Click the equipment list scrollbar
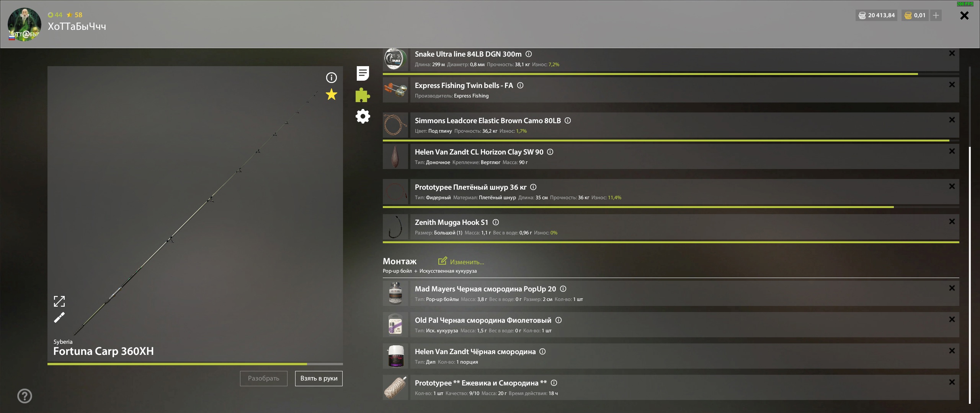This screenshot has width=980, height=413. point(970,275)
